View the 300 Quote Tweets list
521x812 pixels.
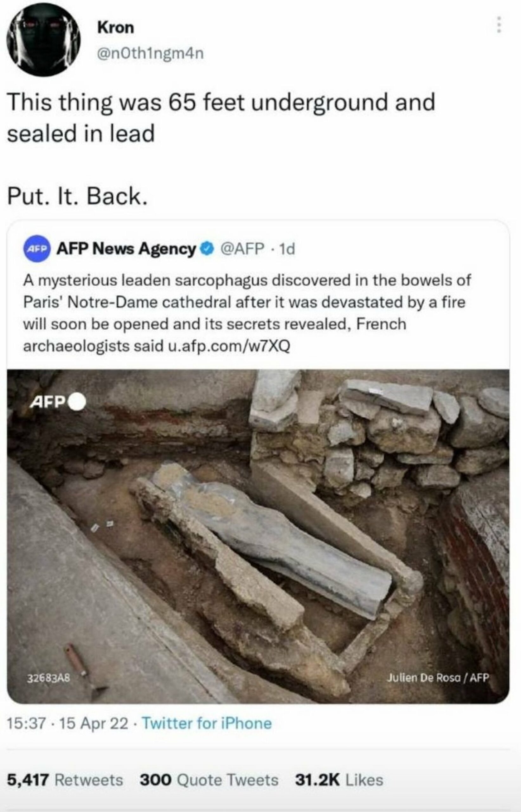[209, 780]
